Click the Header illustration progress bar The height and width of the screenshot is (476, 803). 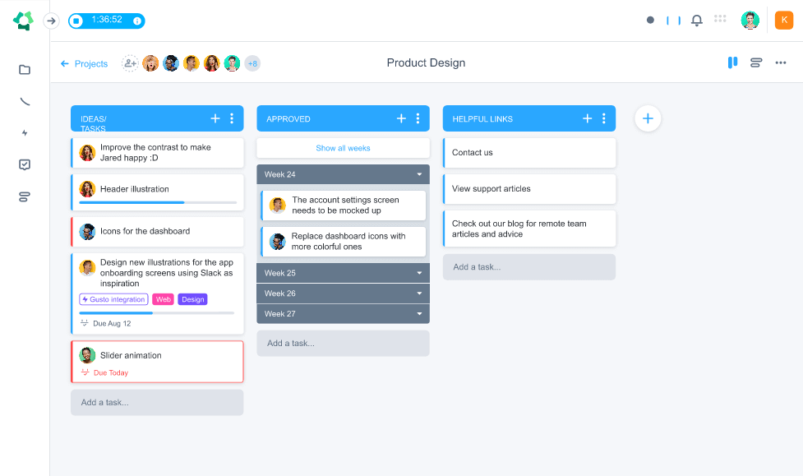(x=158, y=203)
